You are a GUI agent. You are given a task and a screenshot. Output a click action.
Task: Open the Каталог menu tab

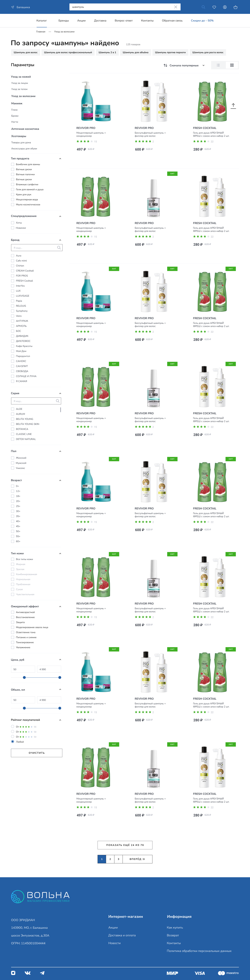[x=41, y=21]
